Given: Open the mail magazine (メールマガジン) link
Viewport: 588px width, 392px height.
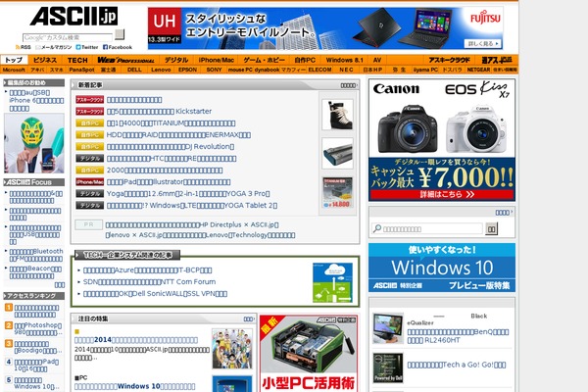Looking at the screenshot, I should tap(53, 47).
